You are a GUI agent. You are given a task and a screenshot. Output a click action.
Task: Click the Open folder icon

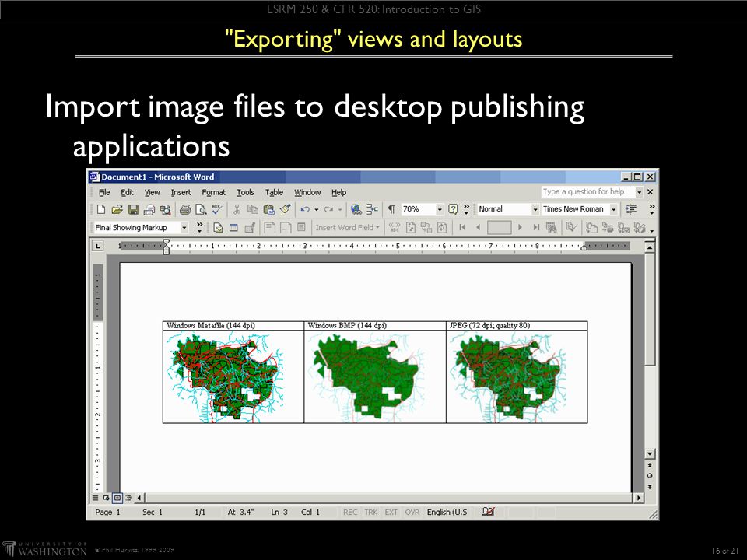117,209
